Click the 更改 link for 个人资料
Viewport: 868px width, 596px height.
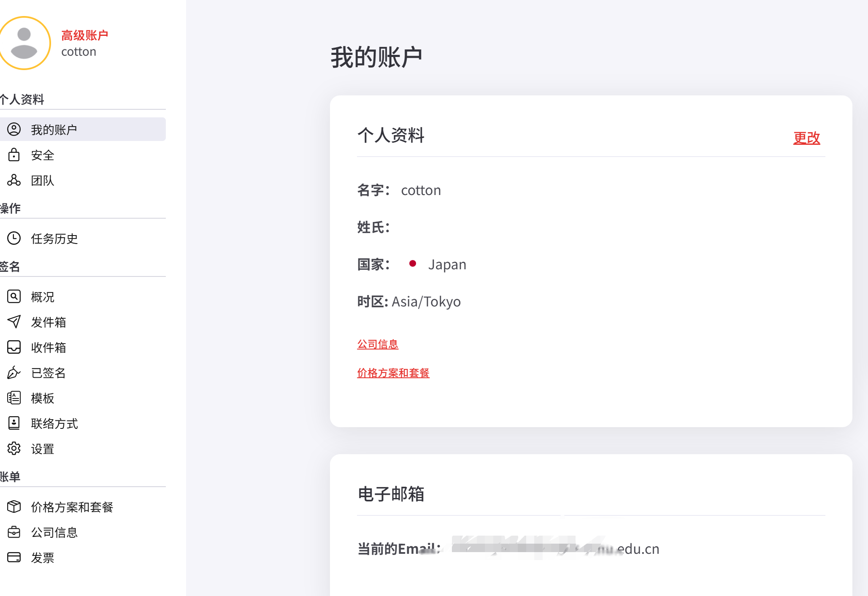tap(806, 138)
